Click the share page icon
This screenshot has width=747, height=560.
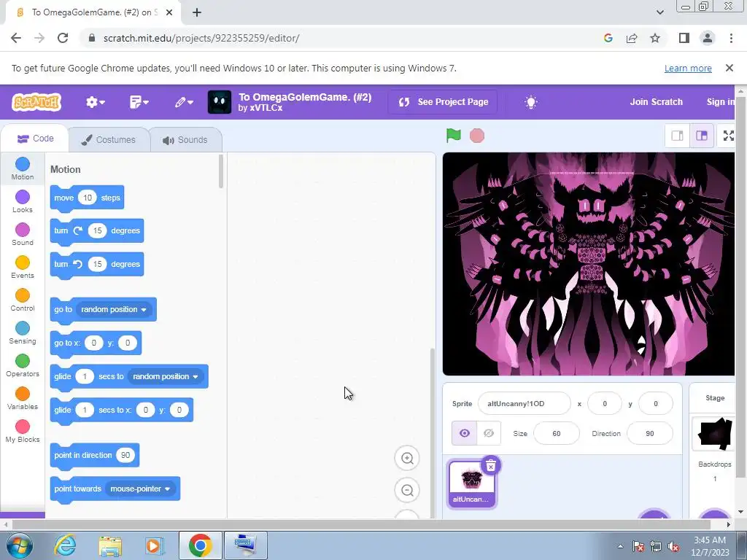(x=632, y=38)
